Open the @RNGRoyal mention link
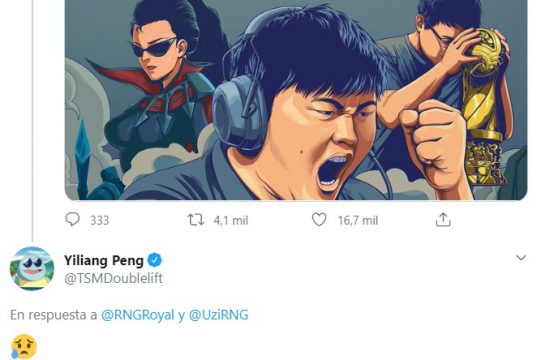 [138, 315]
